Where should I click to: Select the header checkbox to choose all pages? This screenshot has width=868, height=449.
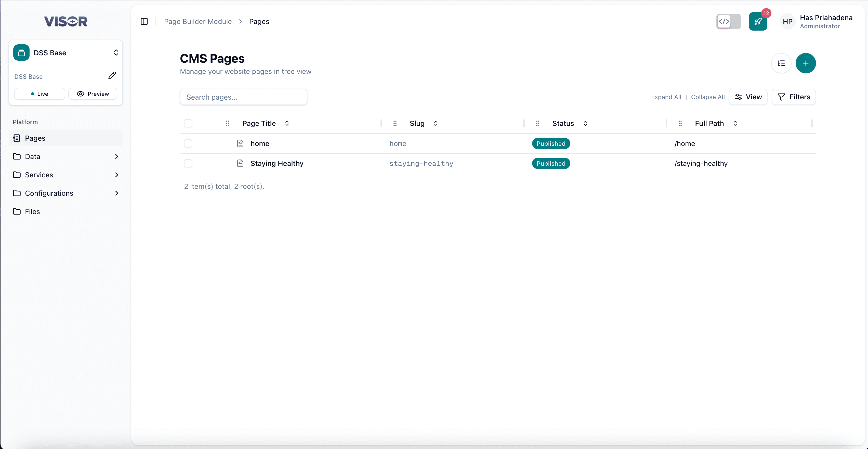[188, 123]
